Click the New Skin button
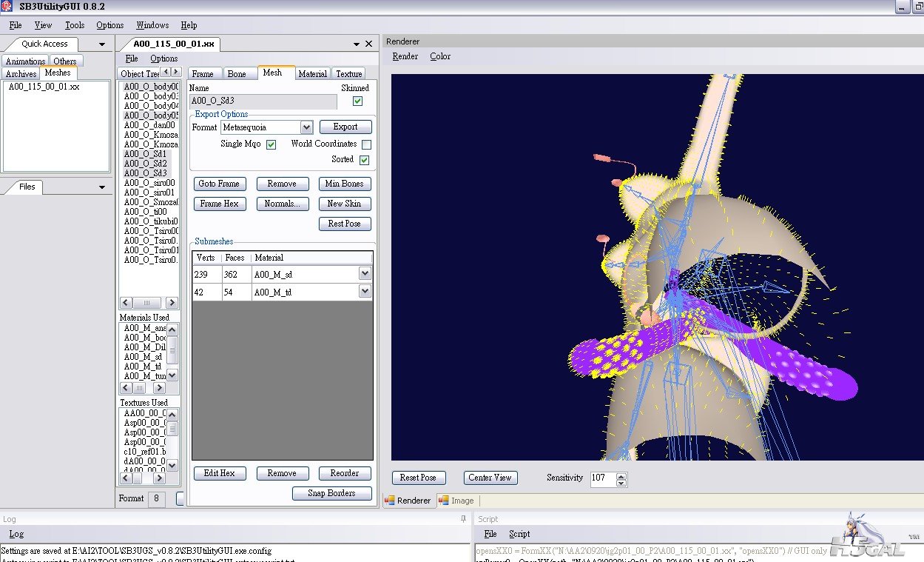This screenshot has width=924, height=562. (x=345, y=204)
